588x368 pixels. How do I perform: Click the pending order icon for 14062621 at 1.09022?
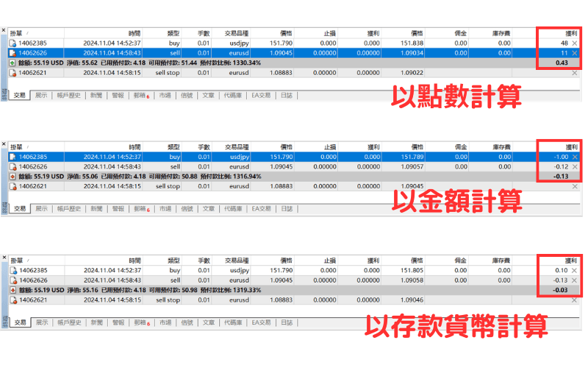coord(12,73)
